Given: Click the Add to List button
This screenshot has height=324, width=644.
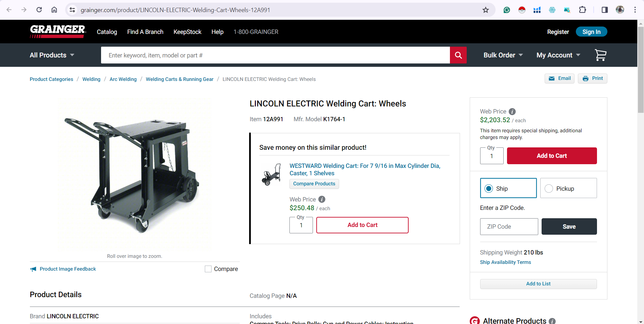Looking at the screenshot, I should [x=538, y=284].
